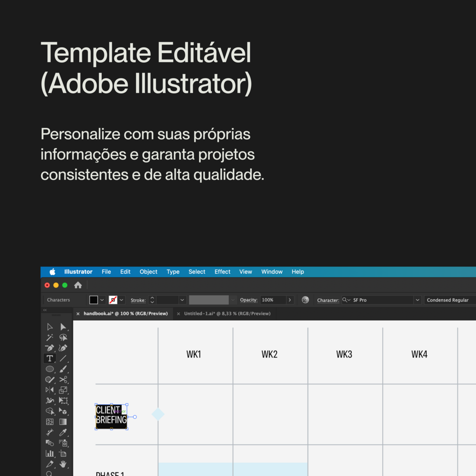476x476 pixels.
Task: Close the Untitled-1.ai tab
Action: pyautogui.click(x=179, y=314)
